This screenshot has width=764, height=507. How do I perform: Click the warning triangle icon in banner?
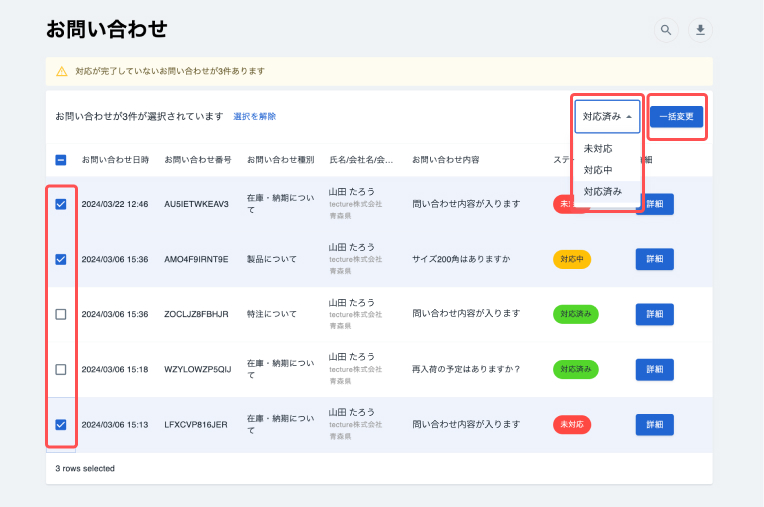(62, 71)
